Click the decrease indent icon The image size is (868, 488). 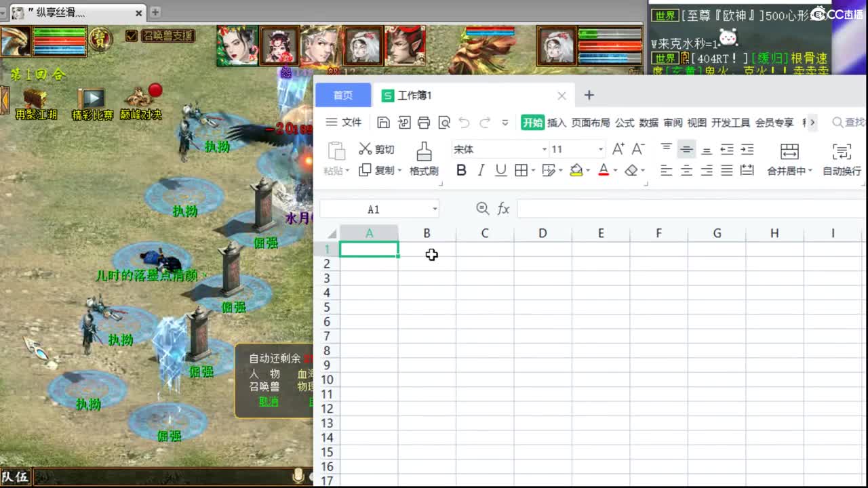(x=727, y=149)
